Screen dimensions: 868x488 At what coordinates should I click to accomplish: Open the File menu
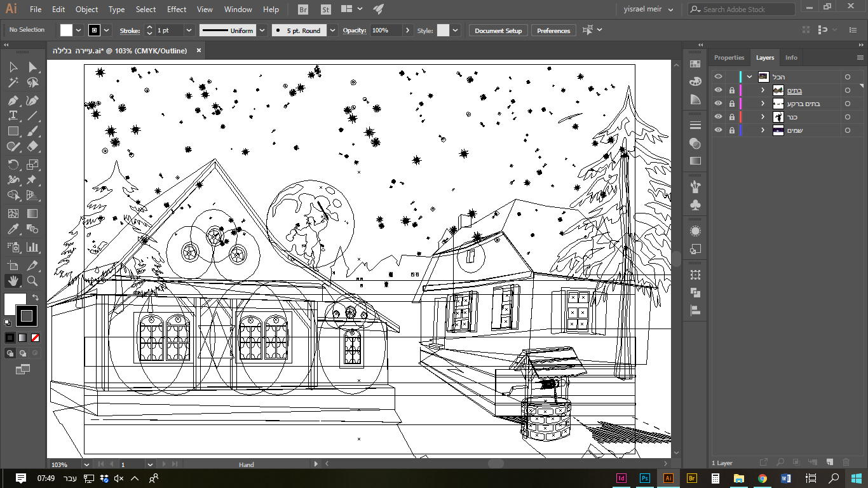(36, 10)
